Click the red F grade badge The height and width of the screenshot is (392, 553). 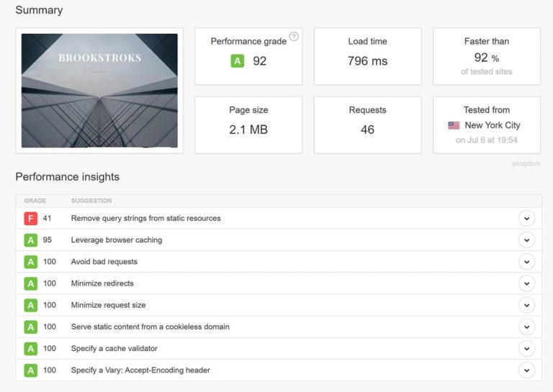pos(31,219)
